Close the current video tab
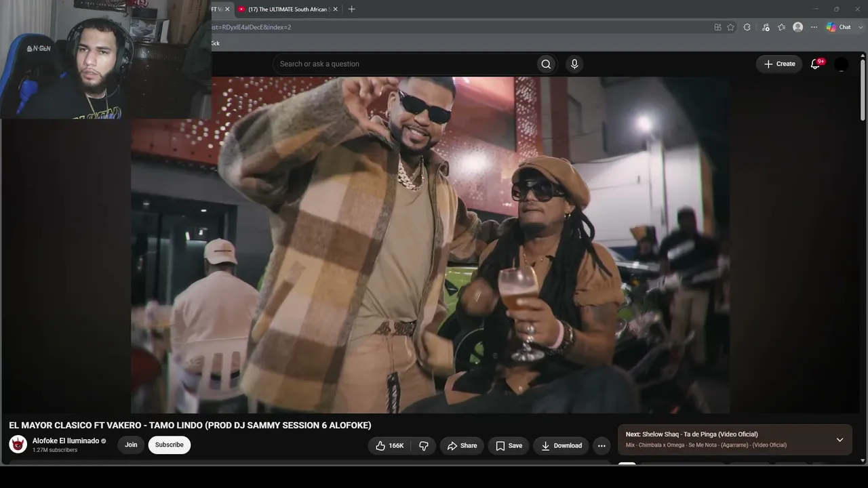868x488 pixels. tap(226, 9)
